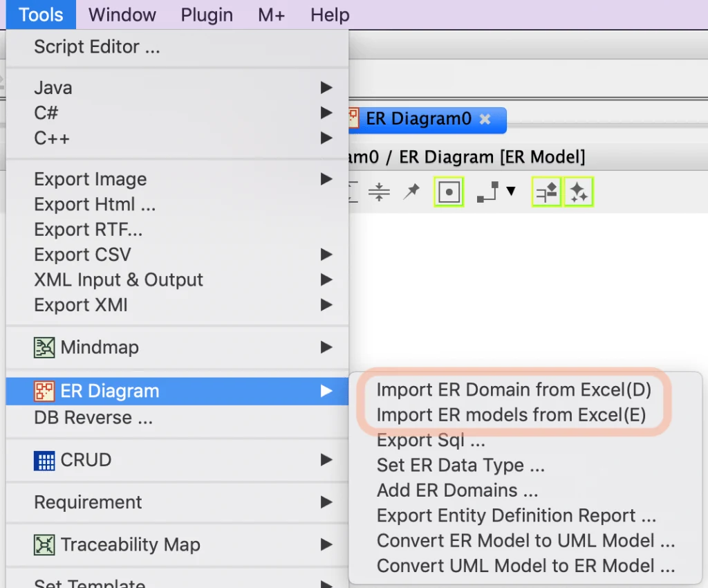Expand the CRUD submenu arrow

(326, 460)
